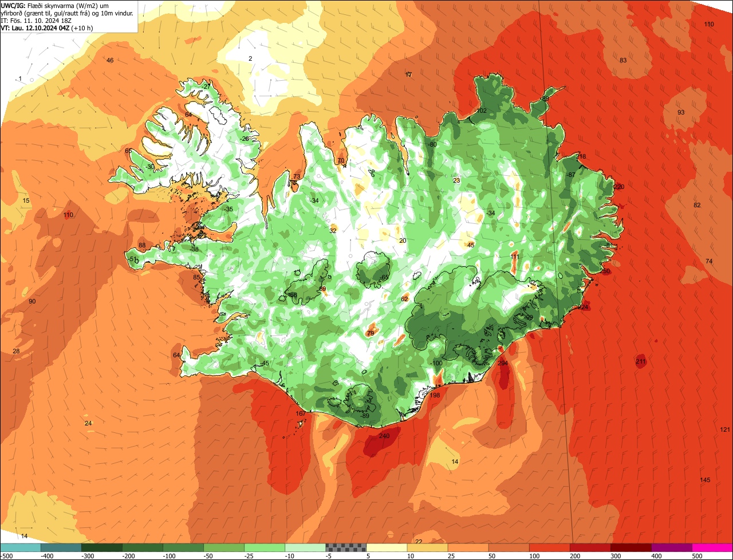Pick the red-orange swatch between 100 and 200
The width and height of the screenshot is (733, 560).
[549, 547]
